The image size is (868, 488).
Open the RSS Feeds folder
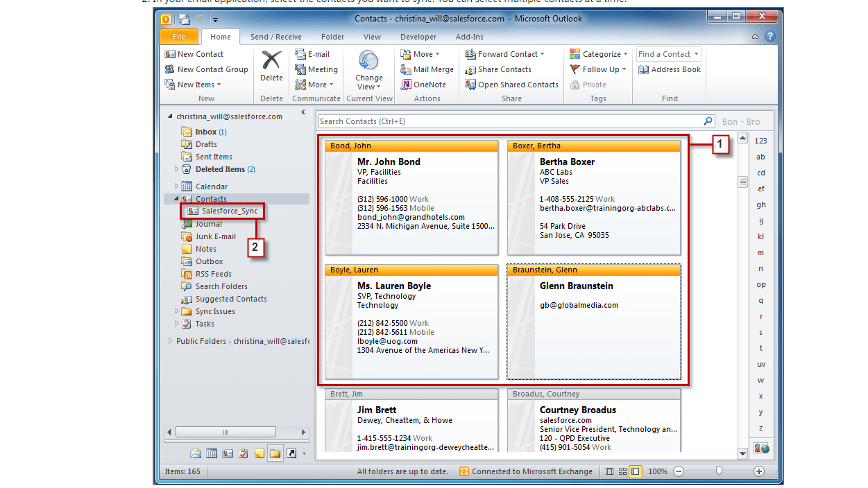206,274
